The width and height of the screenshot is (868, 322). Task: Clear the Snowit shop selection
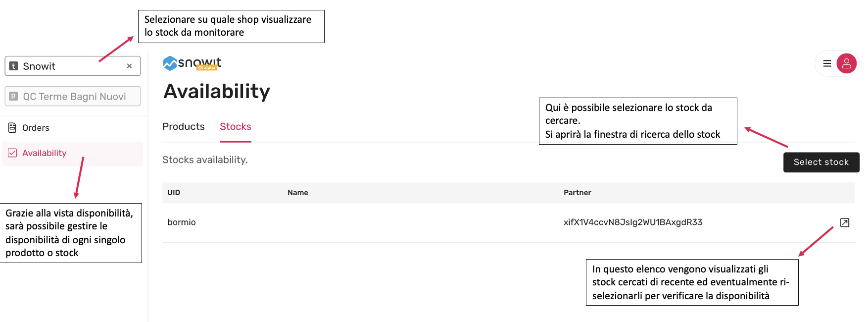[129, 66]
